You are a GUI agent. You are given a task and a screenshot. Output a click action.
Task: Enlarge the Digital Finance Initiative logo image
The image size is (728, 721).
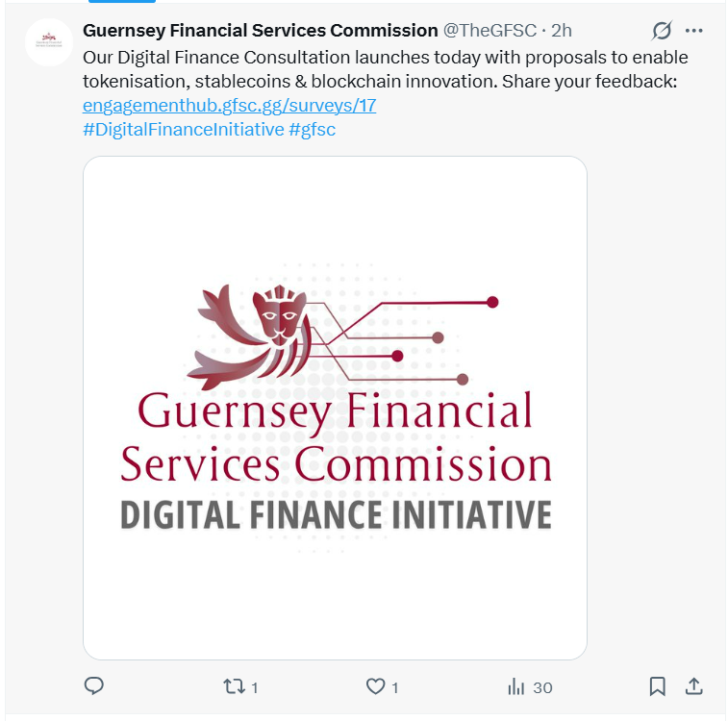335,408
